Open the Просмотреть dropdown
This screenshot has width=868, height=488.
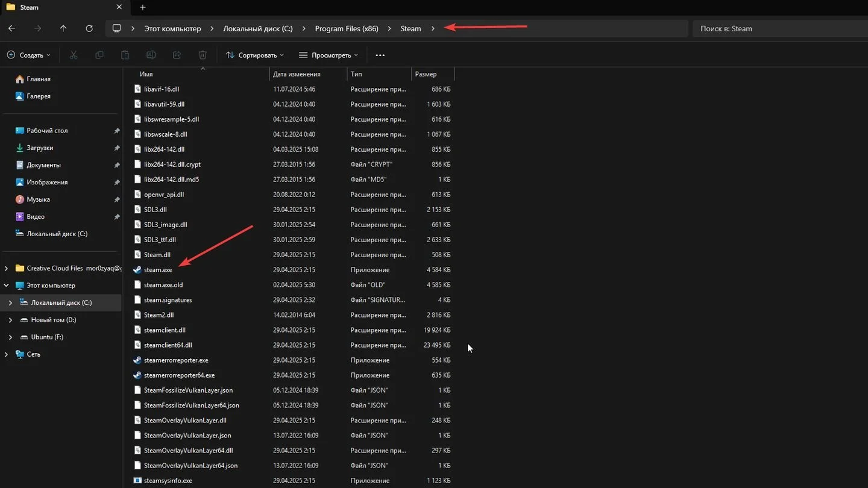[x=329, y=55]
